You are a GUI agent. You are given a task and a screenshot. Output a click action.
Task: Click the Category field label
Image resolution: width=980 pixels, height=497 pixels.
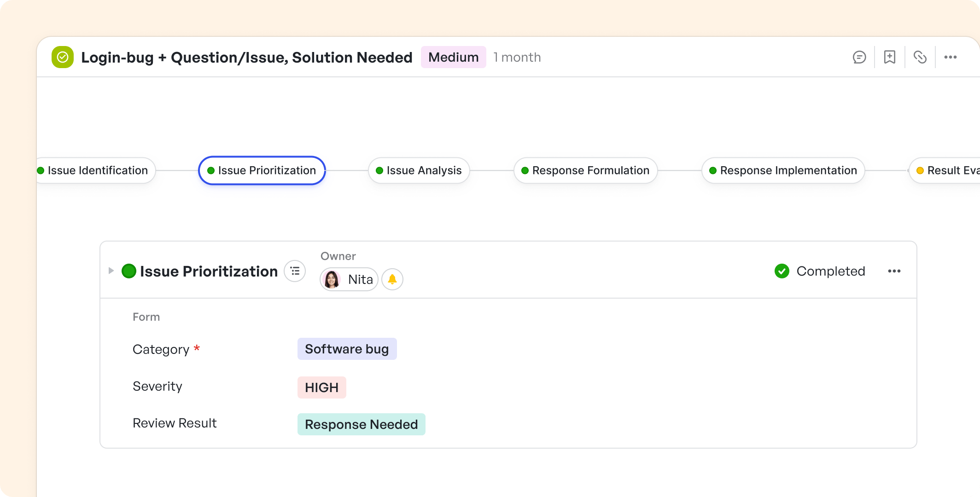(161, 349)
